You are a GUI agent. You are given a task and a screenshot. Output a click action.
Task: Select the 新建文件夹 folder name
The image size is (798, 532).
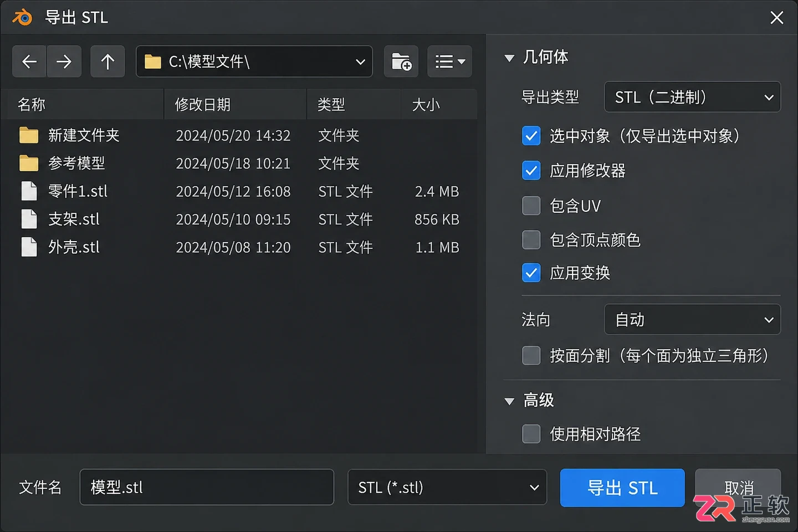pyautogui.click(x=84, y=135)
